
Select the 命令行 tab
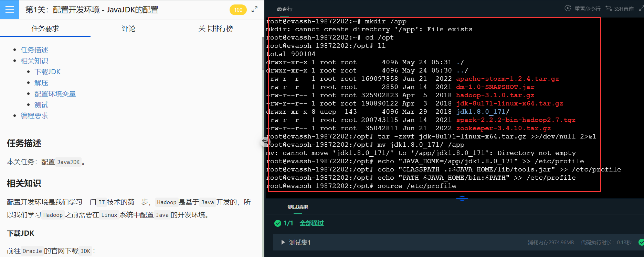tap(285, 9)
